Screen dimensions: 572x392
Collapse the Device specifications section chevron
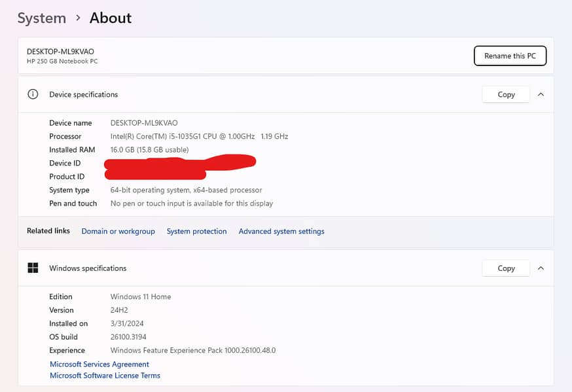[541, 94]
